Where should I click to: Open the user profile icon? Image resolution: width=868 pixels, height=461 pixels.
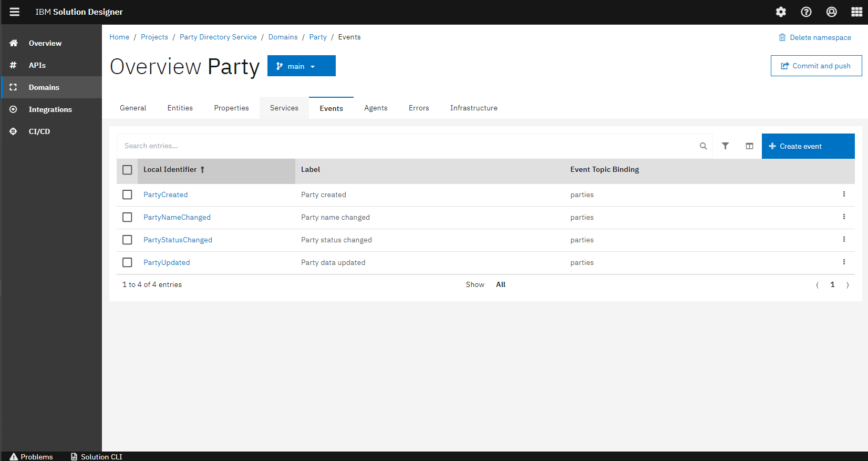coord(831,12)
